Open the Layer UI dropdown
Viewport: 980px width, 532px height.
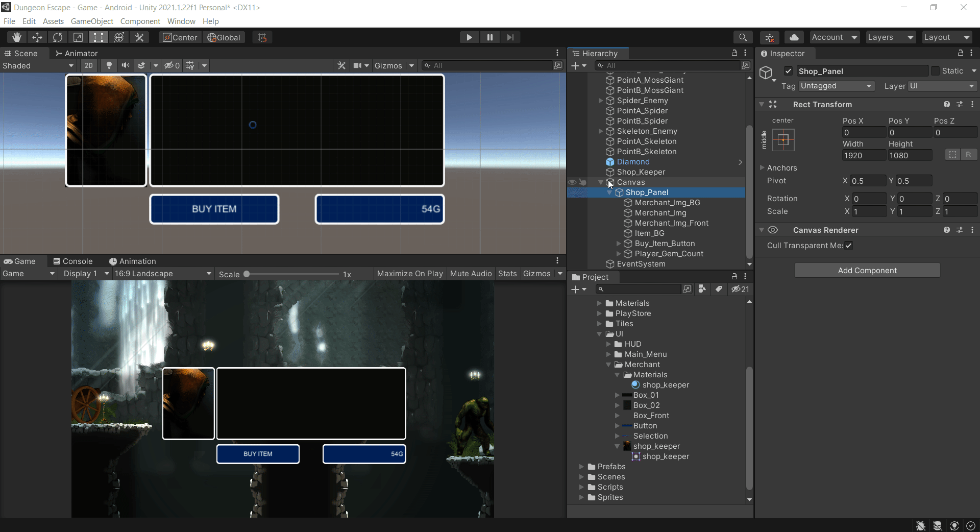[941, 86]
